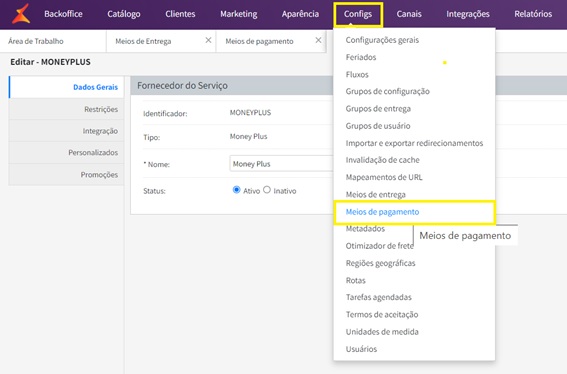Open Tarefas agendadas entry
The height and width of the screenshot is (374, 567).
tap(379, 297)
